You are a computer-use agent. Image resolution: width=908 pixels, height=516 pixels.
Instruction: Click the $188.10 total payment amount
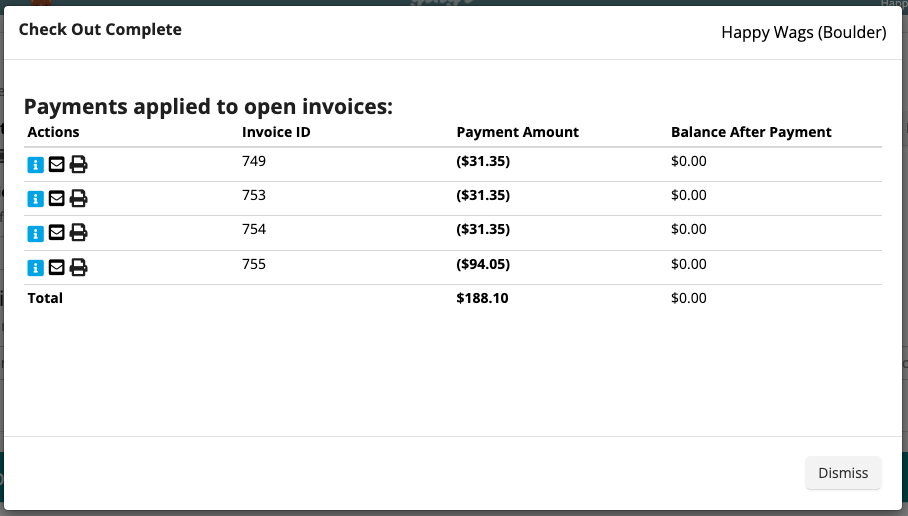point(482,298)
